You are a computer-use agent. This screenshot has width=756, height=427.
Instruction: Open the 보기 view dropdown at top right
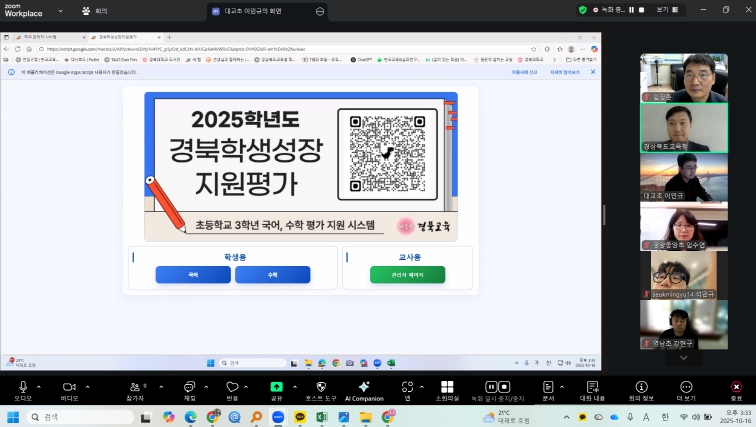coord(664,10)
